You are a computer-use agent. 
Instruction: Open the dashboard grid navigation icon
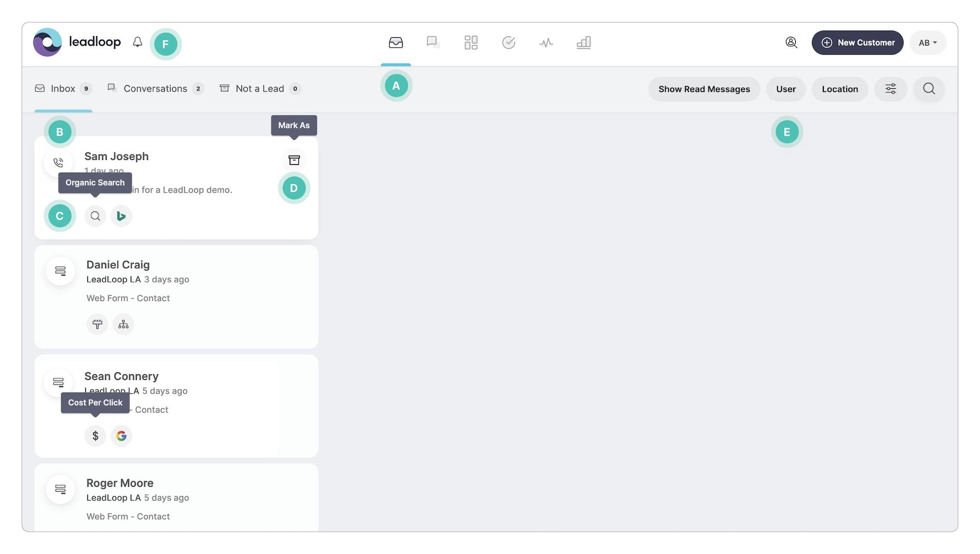[471, 42]
